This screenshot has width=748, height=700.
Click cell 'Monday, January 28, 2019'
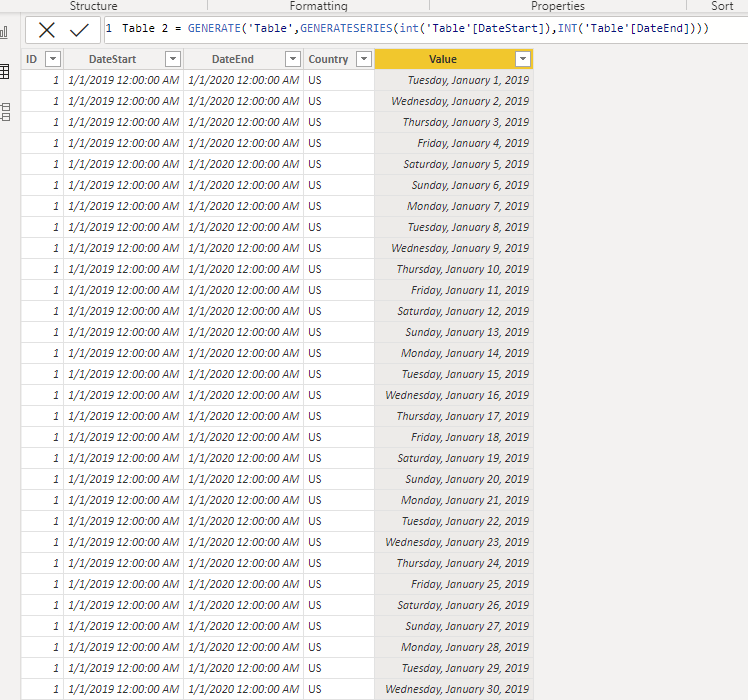(x=454, y=647)
